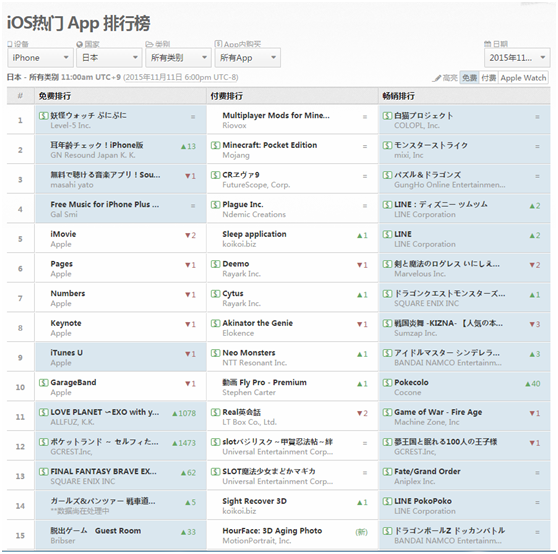The width and height of the screenshot is (558, 554).
Task: Open Game of War - Fire Age link
Action: (438, 412)
